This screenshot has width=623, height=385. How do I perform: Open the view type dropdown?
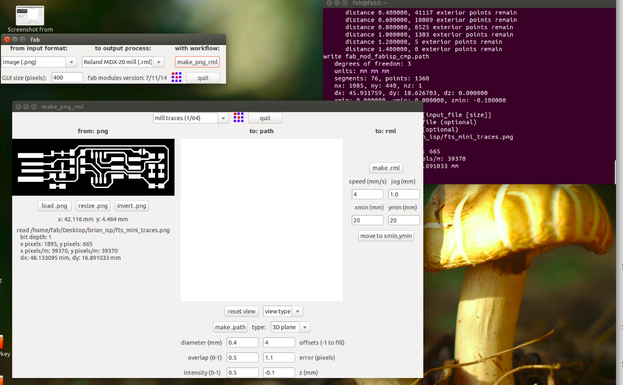click(x=283, y=311)
